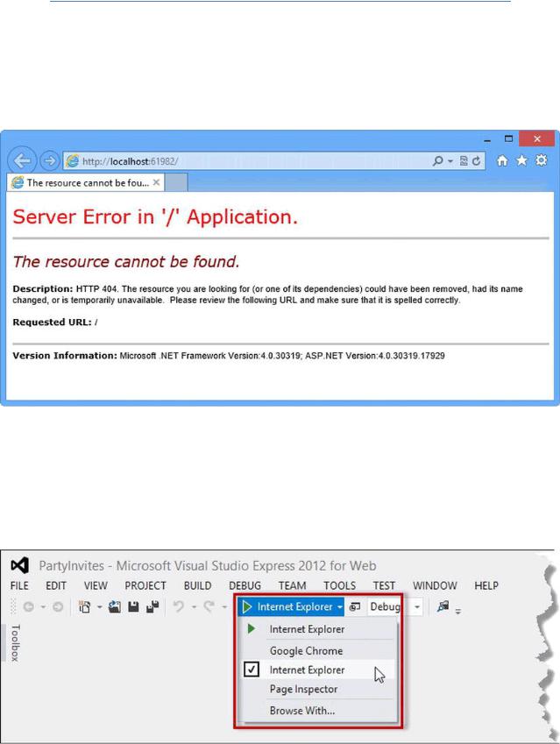This screenshot has width=560, height=744.
Task: Click the Visual Studio logo icon
Action: pos(20,565)
